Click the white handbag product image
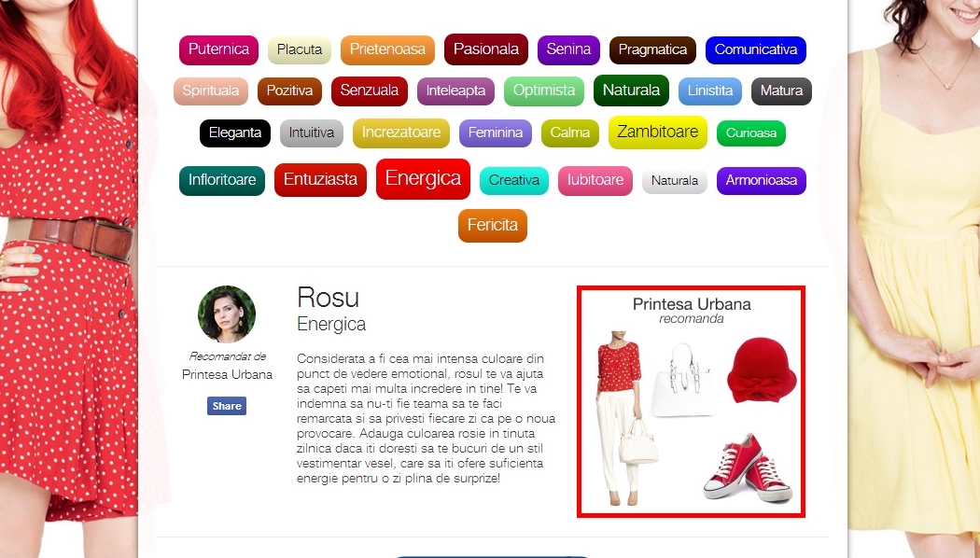The height and width of the screenshot is (558, 980). pos(684,379)
